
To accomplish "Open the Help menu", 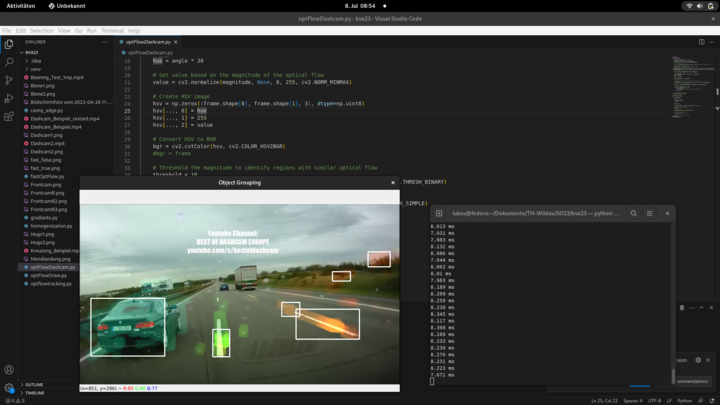I will coord(134,30).
